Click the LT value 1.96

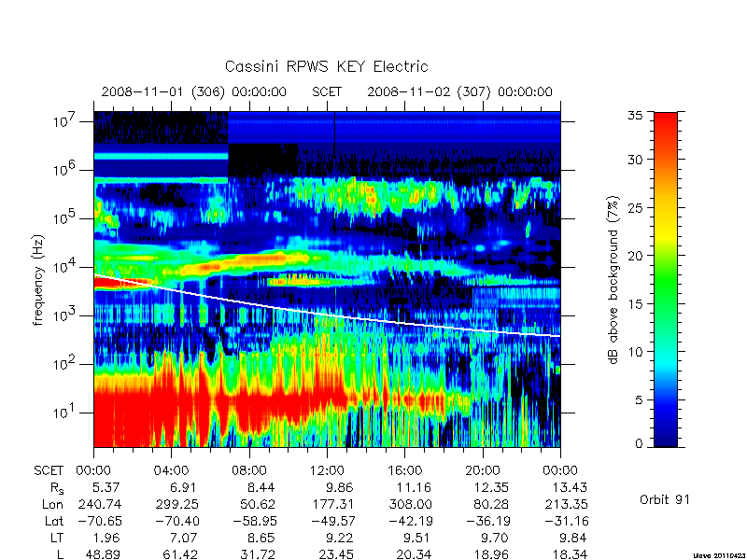pos(106,538)
